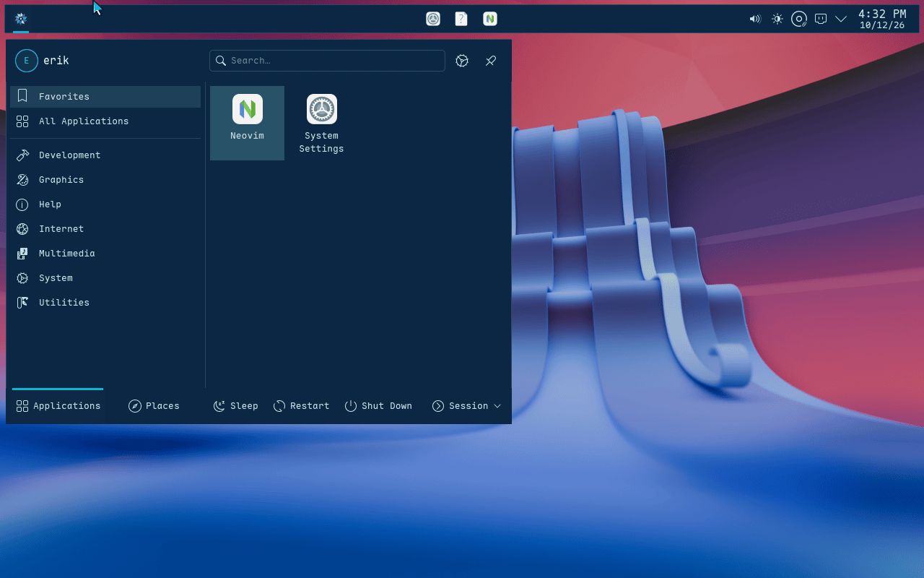Expand the Session options dropdown

click(x=467, y=406)
